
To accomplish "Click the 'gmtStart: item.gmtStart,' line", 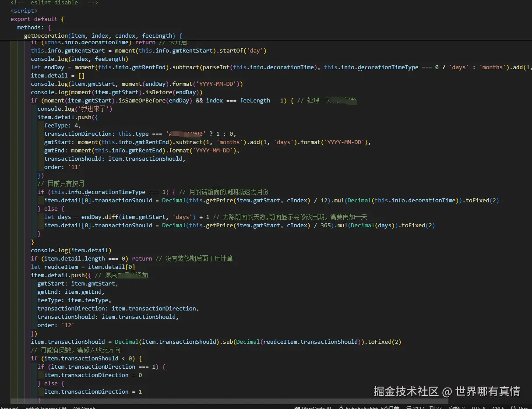I will [78, 283].
